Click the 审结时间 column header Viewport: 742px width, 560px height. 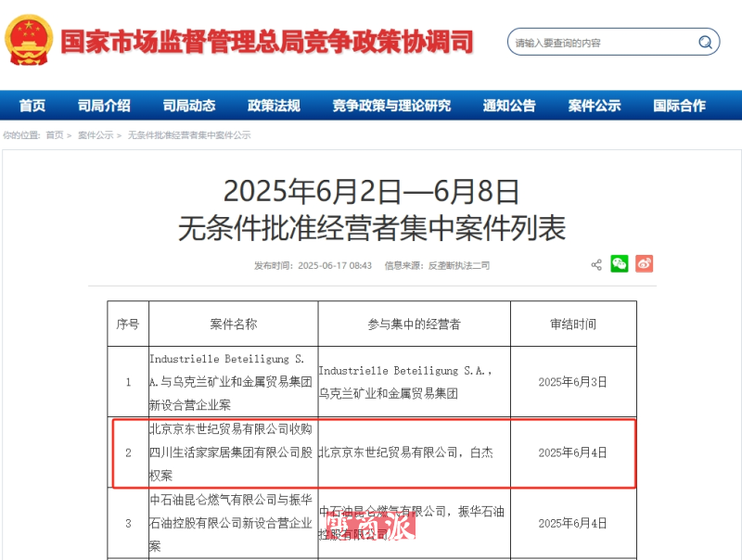point(573,324)
